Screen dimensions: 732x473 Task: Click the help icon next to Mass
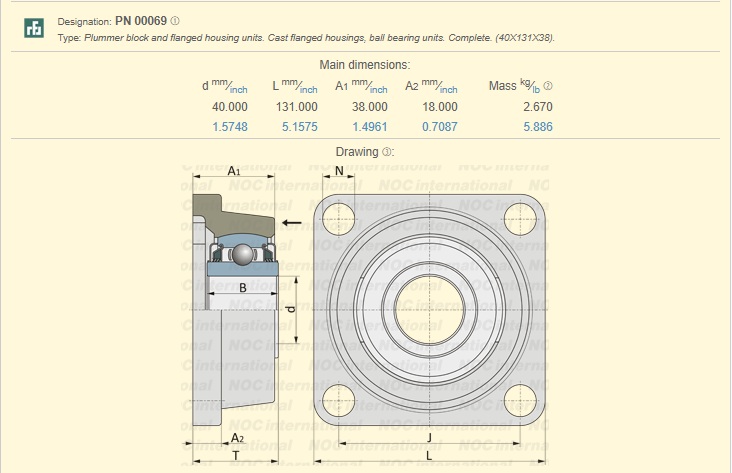548,86
